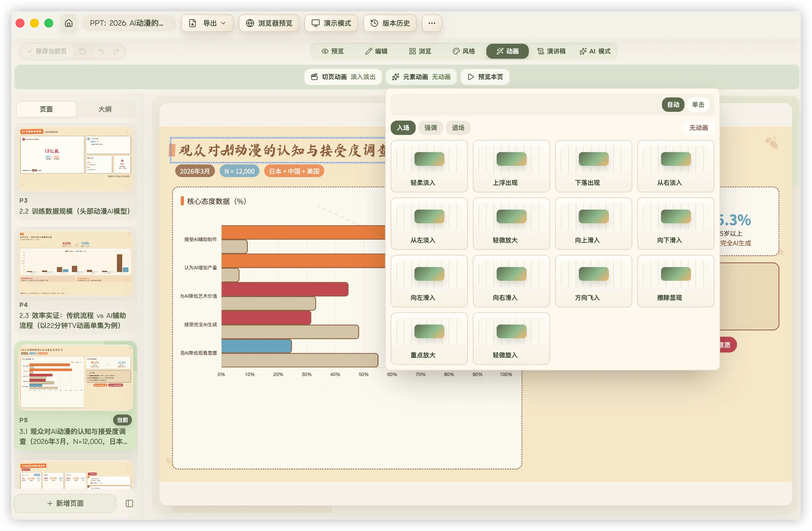Go to the home icon
The image size is (812, 531).
(x=68, y=23)
